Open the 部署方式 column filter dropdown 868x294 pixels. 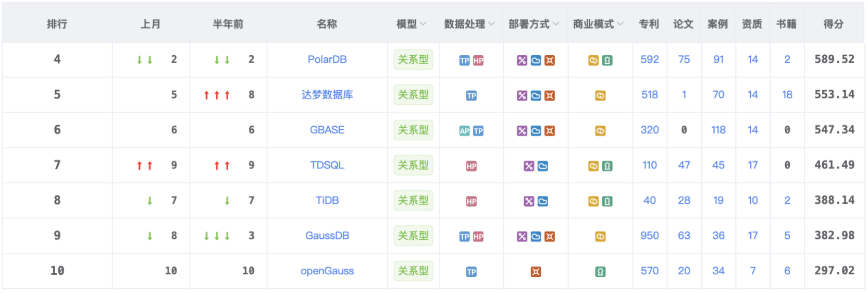coord(556,24)
